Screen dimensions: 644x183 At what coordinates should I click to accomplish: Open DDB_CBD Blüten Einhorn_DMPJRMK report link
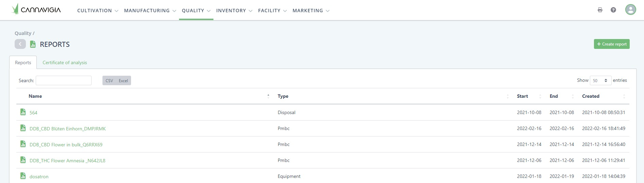pyautogui.click(x=67, y=129)
